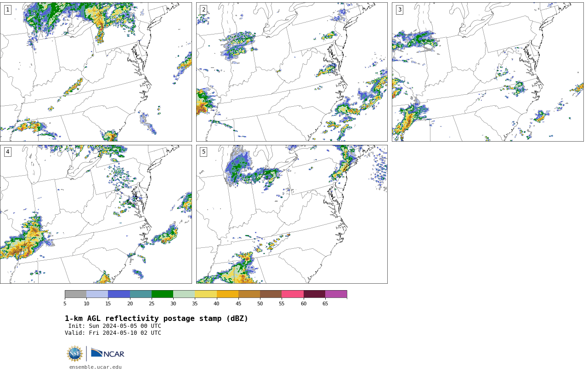Open ensemble member 4 reflectivity map
Image resolution: width=588 pixels, height=372 pixels.
click(96, 214)
